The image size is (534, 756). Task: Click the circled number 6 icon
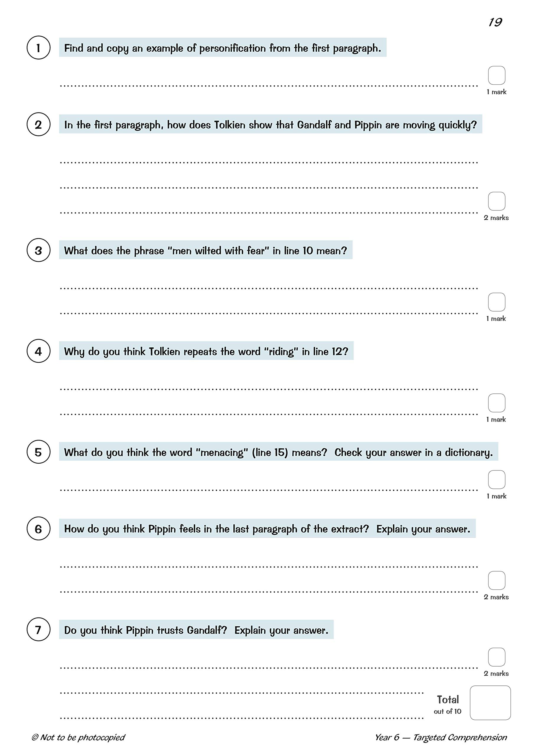click(38, 529)
